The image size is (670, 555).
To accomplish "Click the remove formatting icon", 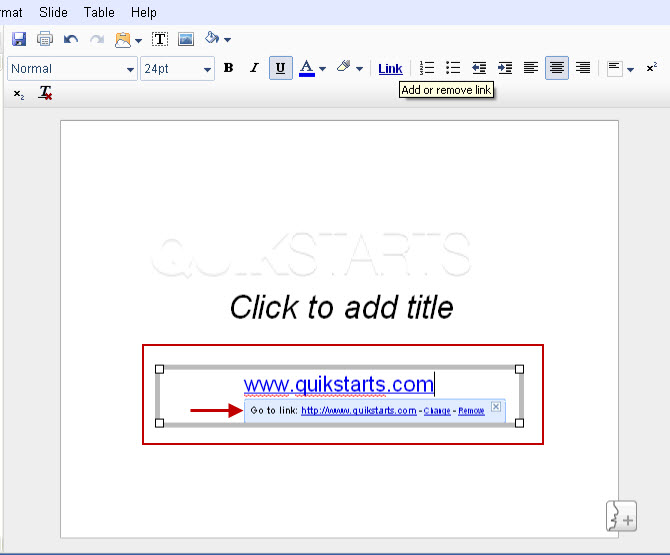I will tap(45, 93).
